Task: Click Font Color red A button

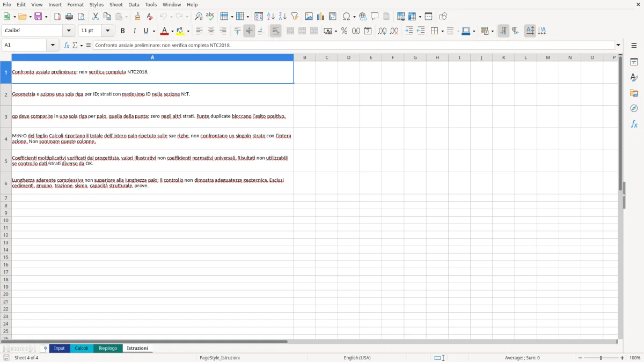Action: pyautogui.click(x=165, y=31)
